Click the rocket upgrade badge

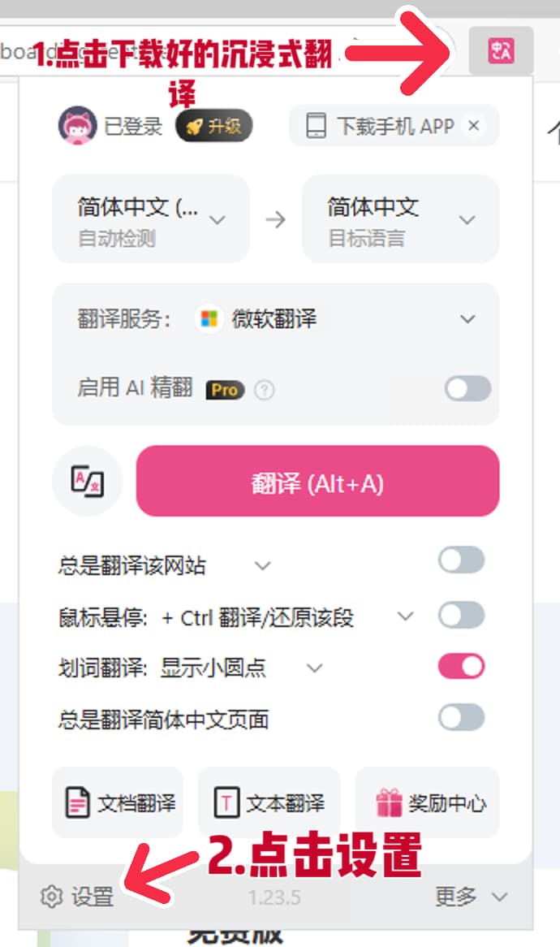click(x=213, y=127)
